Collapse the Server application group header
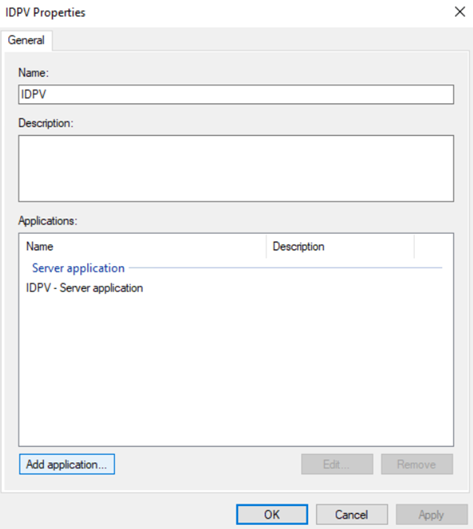 [78, 268]
